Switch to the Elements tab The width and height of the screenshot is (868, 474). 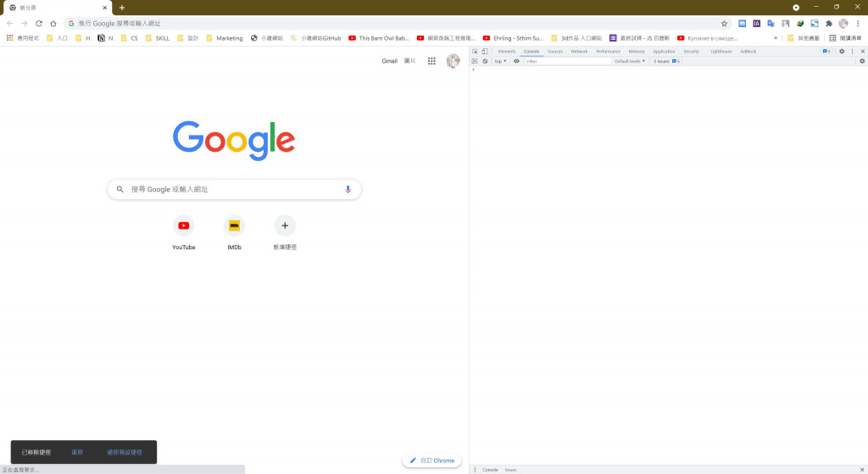pyautogui.click(x=507, y=52)
